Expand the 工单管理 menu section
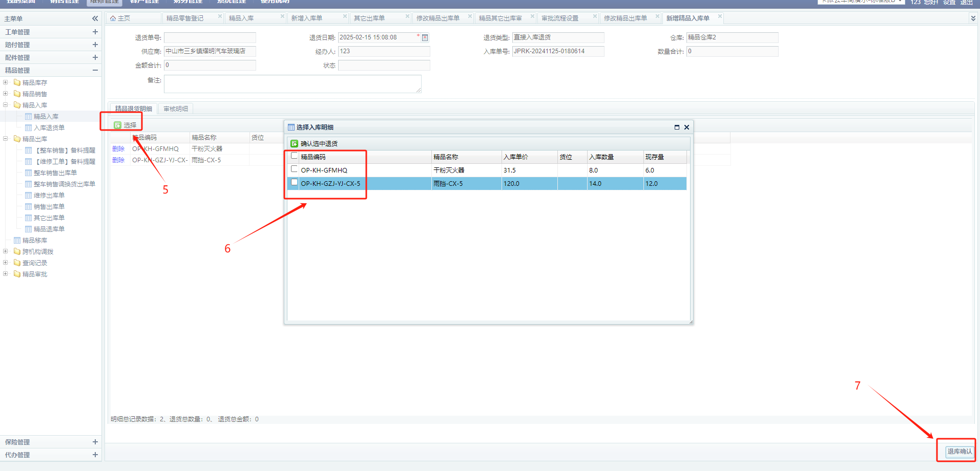Image resolution: width=980 pixels, height=471 pixels. click(95, 32)
